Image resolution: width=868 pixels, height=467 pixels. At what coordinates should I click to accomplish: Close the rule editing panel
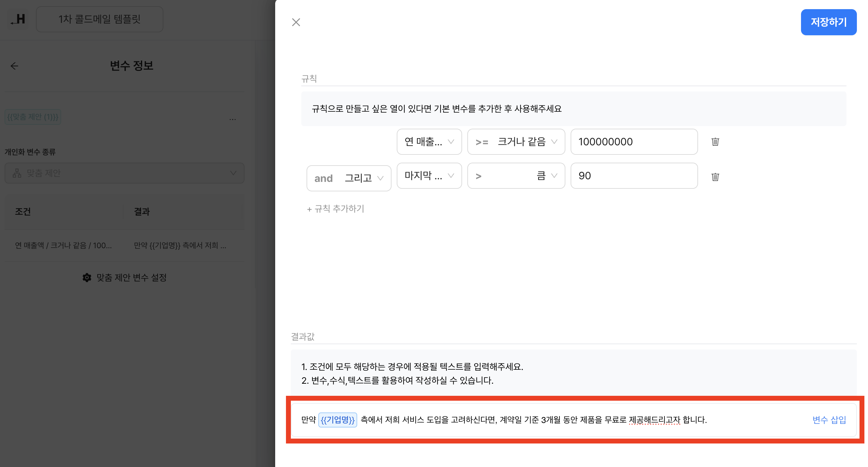click(296, 22)
